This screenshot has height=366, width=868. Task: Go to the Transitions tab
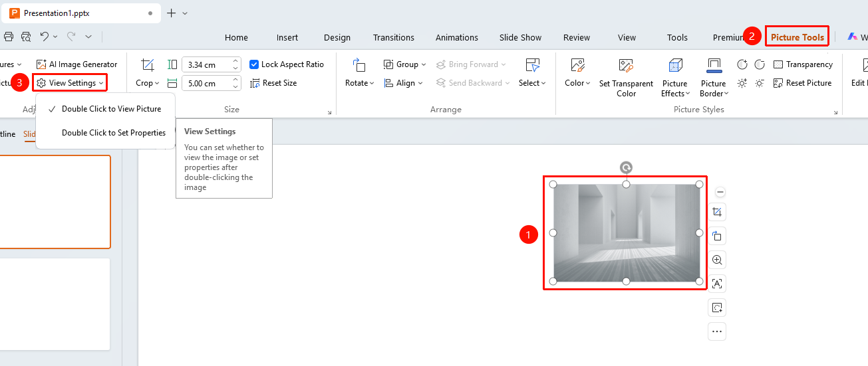pos(394,37)
